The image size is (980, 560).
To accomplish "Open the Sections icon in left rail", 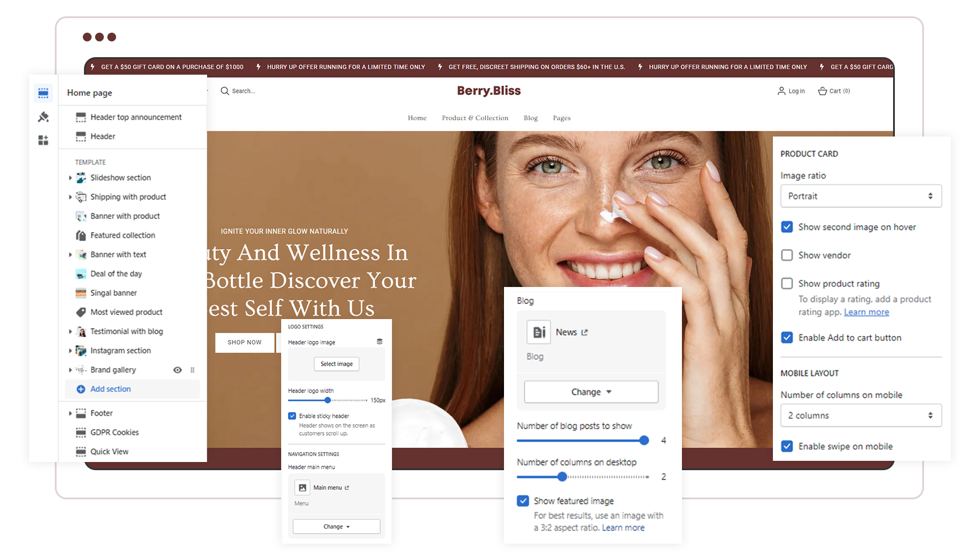I will pyautogui.click(x=43, y=93).
